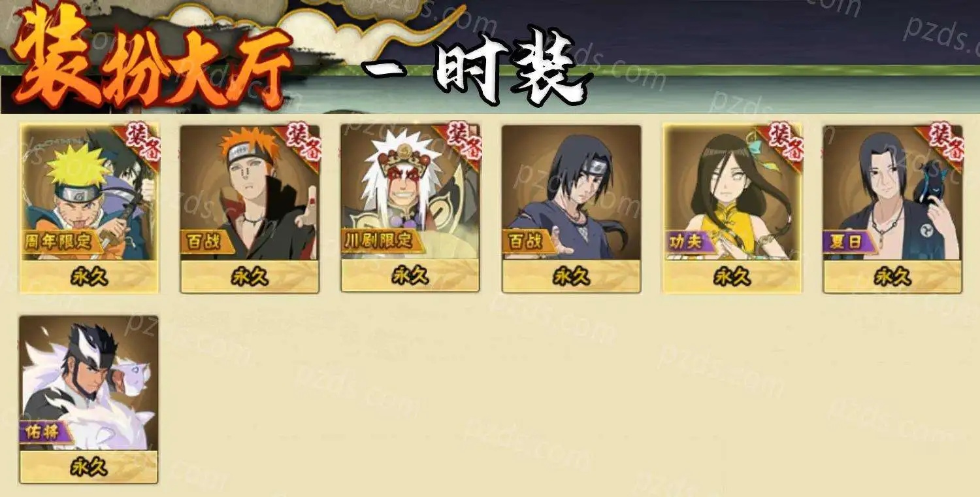Click the 川剧限定 label tag
This screenshot has height=497, width=980.
click(382, 241)
